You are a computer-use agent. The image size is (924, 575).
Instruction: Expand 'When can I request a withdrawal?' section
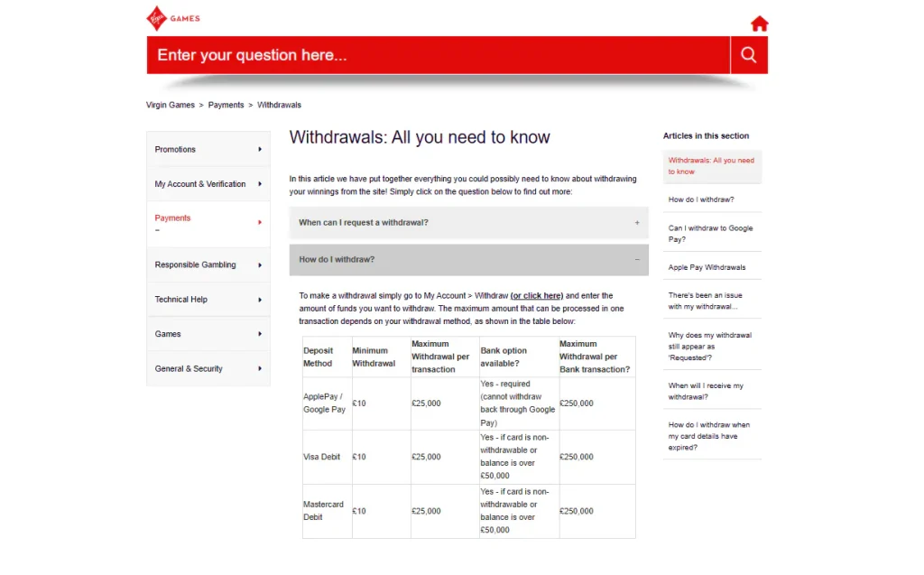tap(468, 222)
